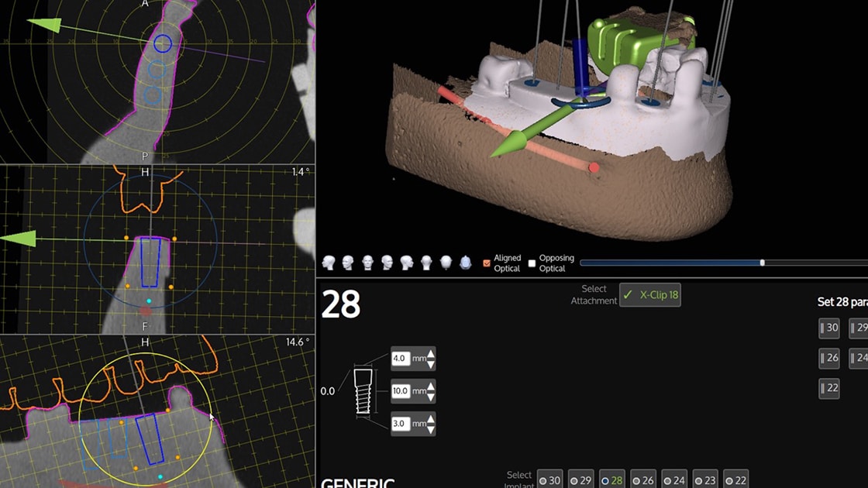Screen dimensions: 868x488
Task: Click the X-Clip 18 attachment button
Action: coord(649,295)
